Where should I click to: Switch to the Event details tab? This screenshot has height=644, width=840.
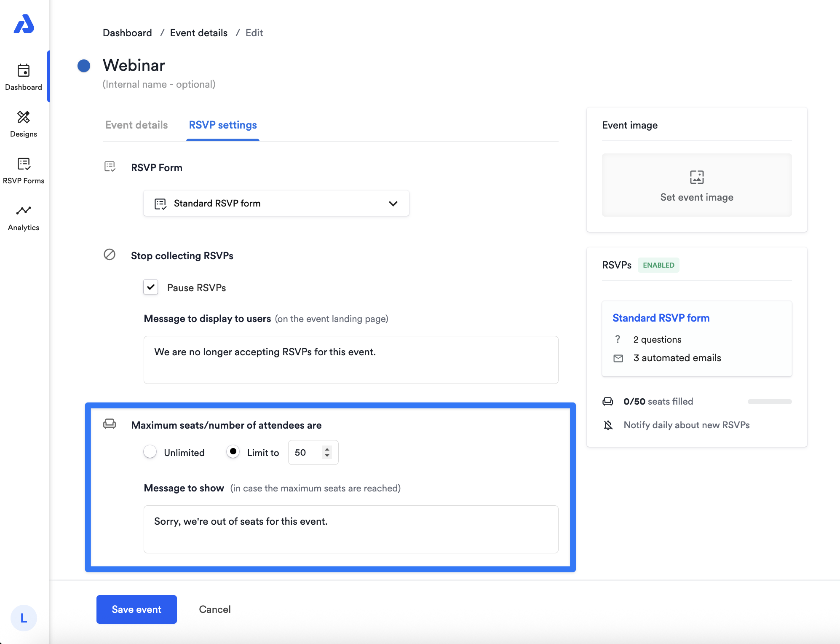[x=136, y=125]
